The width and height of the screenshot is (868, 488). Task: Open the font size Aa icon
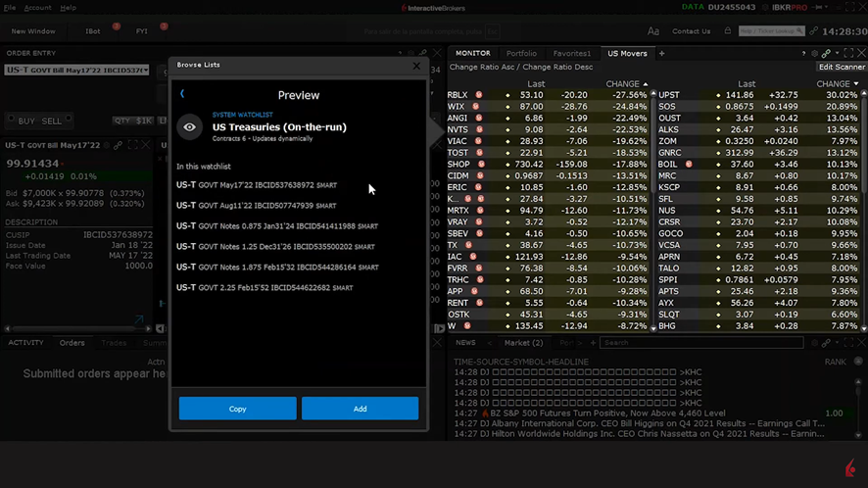tap(653, 31)
